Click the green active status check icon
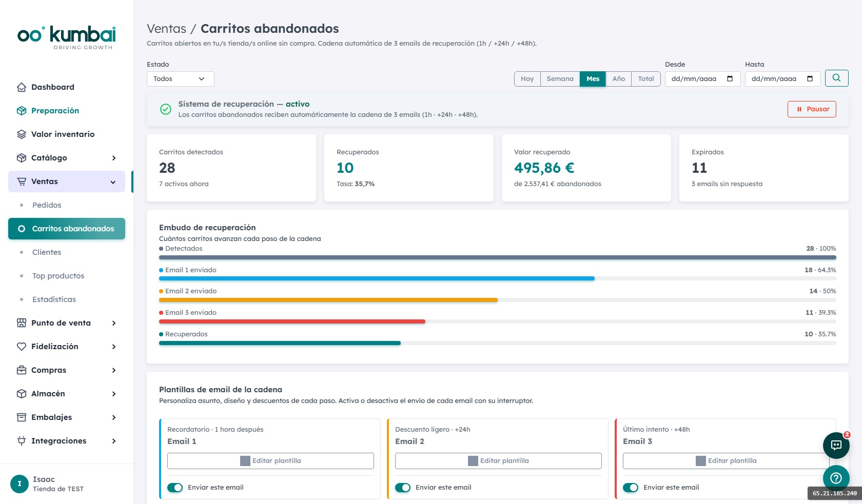This screenshot has height=504, width=862. [x=166, y=109]
